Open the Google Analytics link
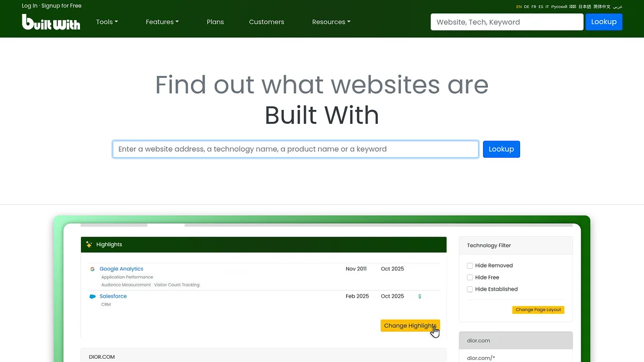The width and height of the screenshot is (644, 362). click(121, 269)
